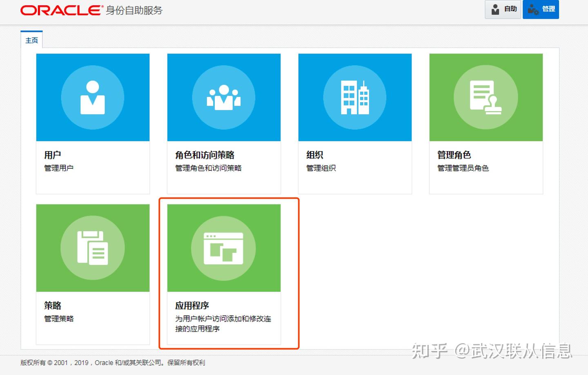Switch to 自助 mode button

(503, 9)
